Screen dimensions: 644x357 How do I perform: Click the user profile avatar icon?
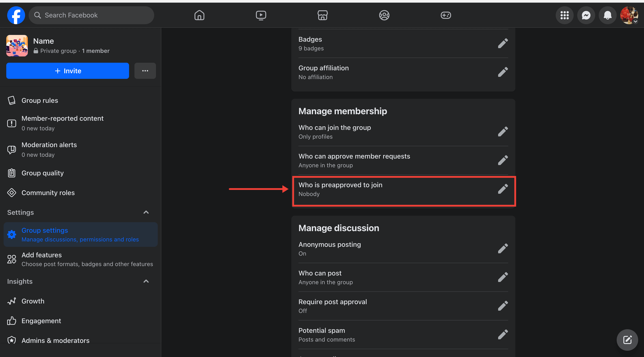(x=629, y=15)
